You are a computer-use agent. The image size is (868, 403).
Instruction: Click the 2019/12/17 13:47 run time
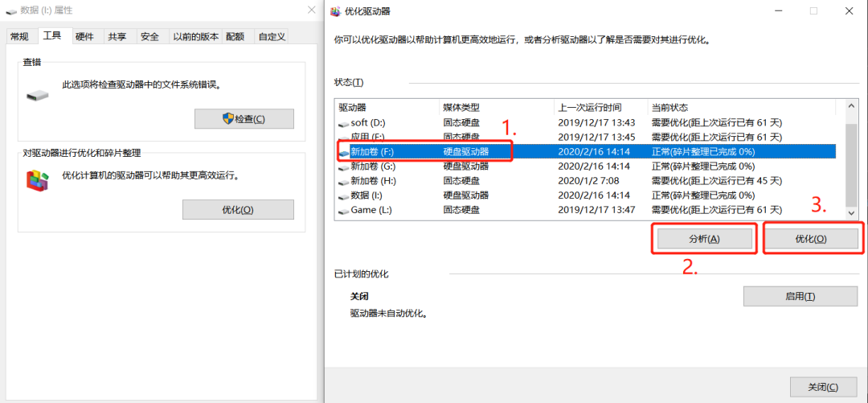pyautogui.click(x=596, y=209)
